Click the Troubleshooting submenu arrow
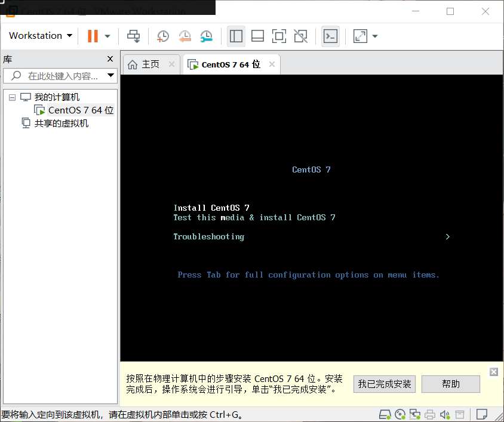504x422 pixels. tap(448, 237)
